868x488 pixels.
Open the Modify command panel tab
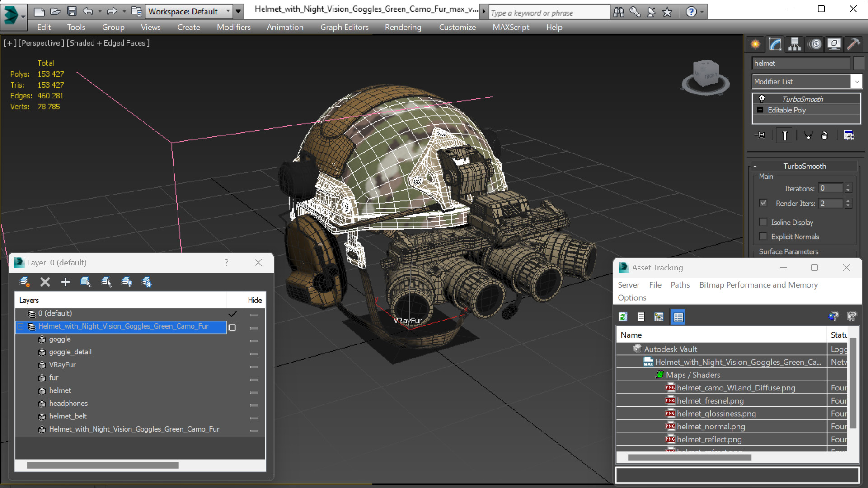[775, 44]
